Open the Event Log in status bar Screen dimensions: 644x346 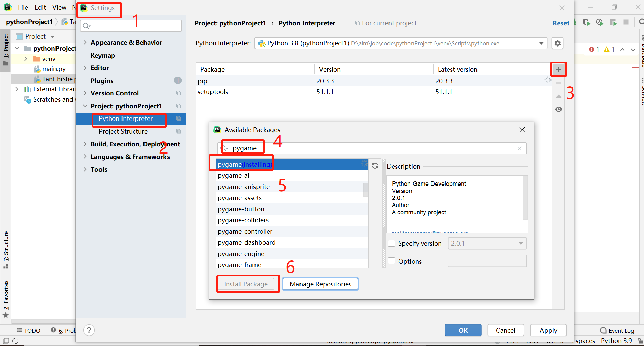[x=617, y=330]
